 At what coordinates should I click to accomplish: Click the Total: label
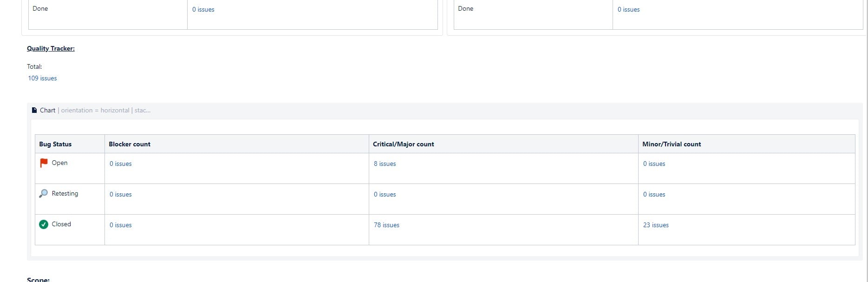[34, 66]
